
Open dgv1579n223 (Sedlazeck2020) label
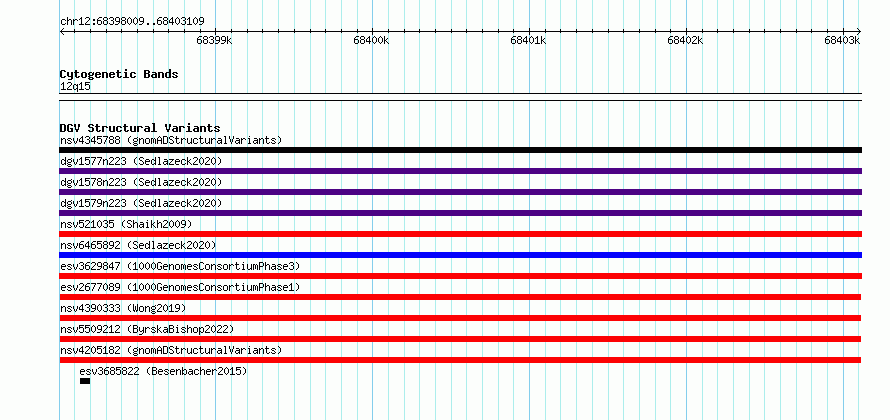pos(141,203)
